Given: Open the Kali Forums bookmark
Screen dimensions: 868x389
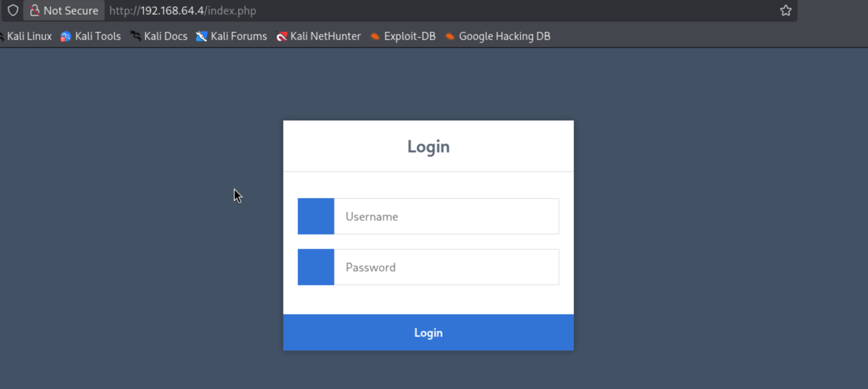Looking at the screenshot, I should (x=231, y=36).
